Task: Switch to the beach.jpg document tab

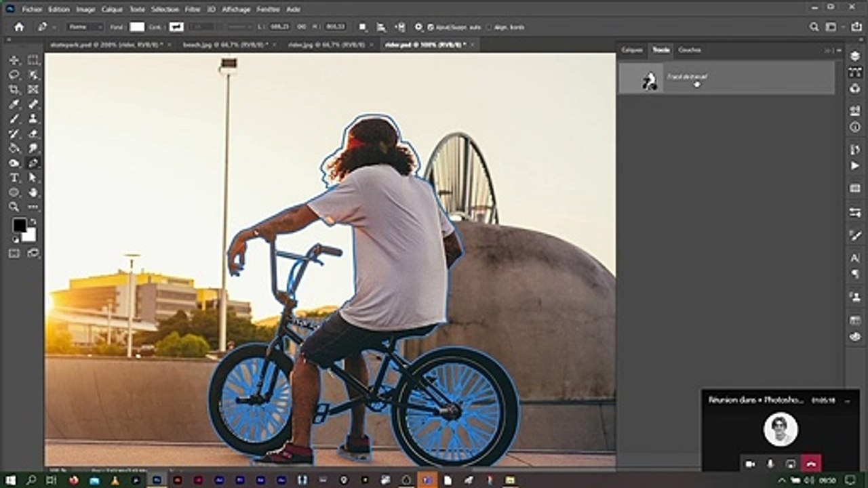Action: pos(226,45)
